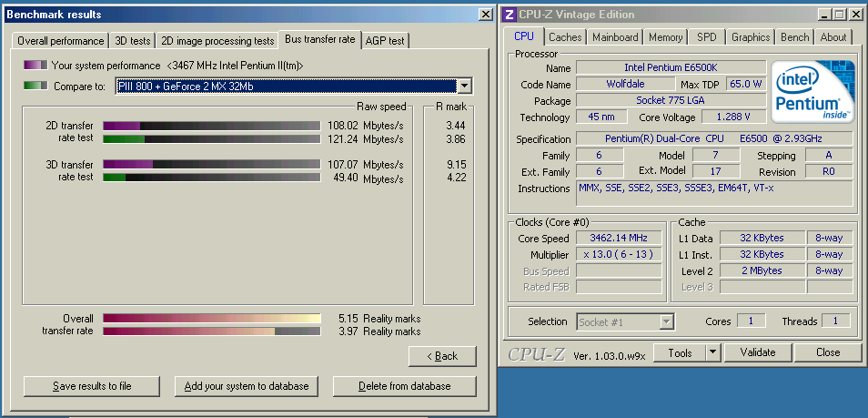The width and height of the screenshot is (868, 418).
Task: Click the 5.15 Reality marks text
Action: [x=379, y=319]
